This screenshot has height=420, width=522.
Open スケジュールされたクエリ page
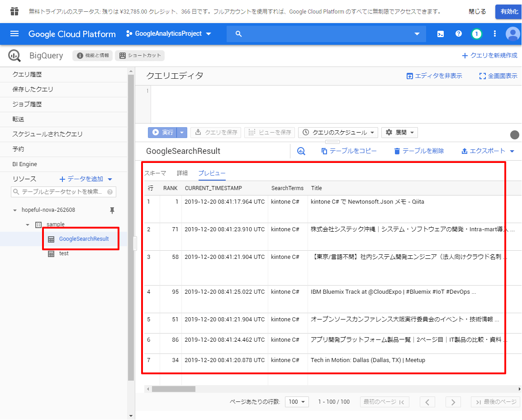pos(64,134)
